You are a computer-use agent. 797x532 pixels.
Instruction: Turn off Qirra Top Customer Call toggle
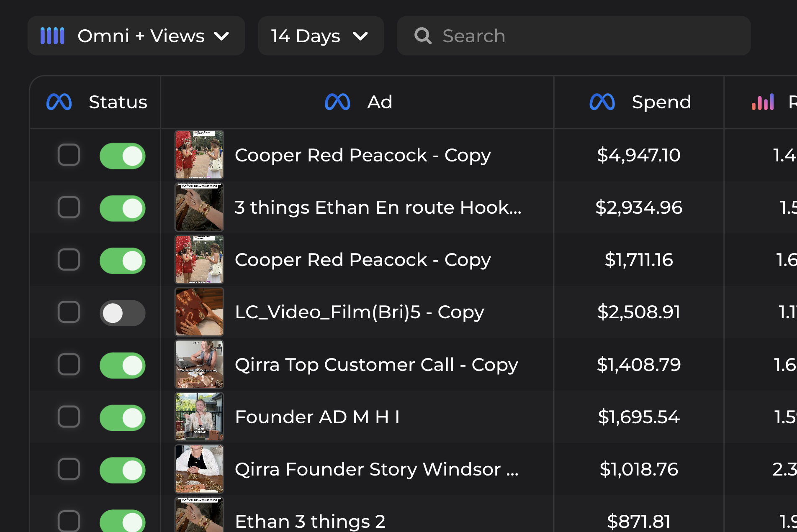[x=122, y=365]
